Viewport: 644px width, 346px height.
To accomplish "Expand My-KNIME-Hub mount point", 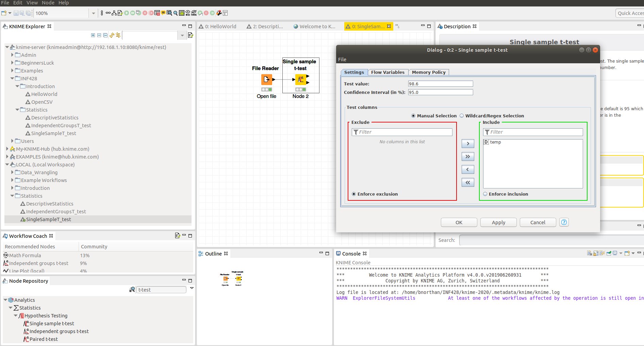I will coord(7,149).
